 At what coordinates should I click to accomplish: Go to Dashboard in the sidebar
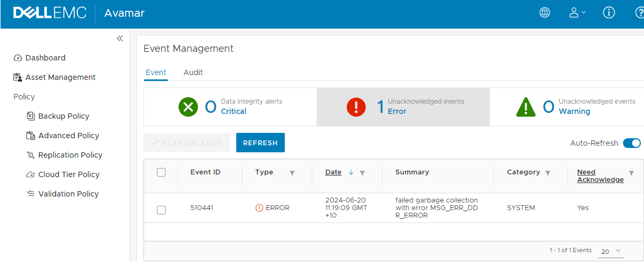(x=45, y=58)
